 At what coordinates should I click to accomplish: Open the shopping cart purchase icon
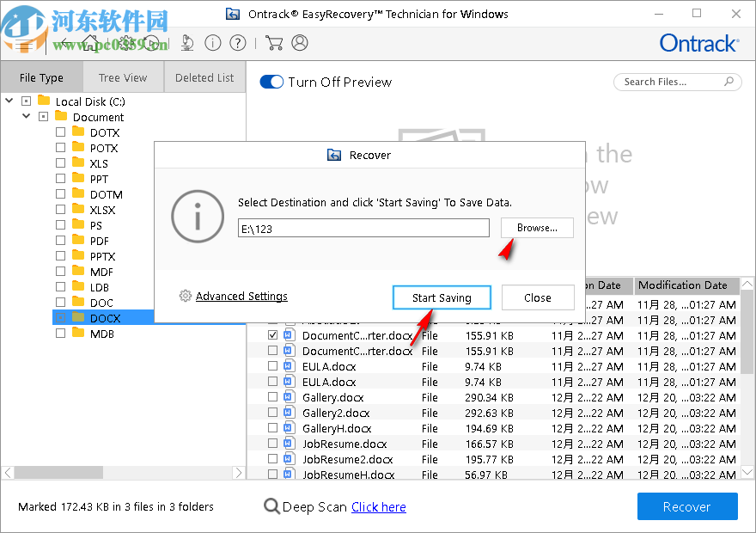(274, 42)
